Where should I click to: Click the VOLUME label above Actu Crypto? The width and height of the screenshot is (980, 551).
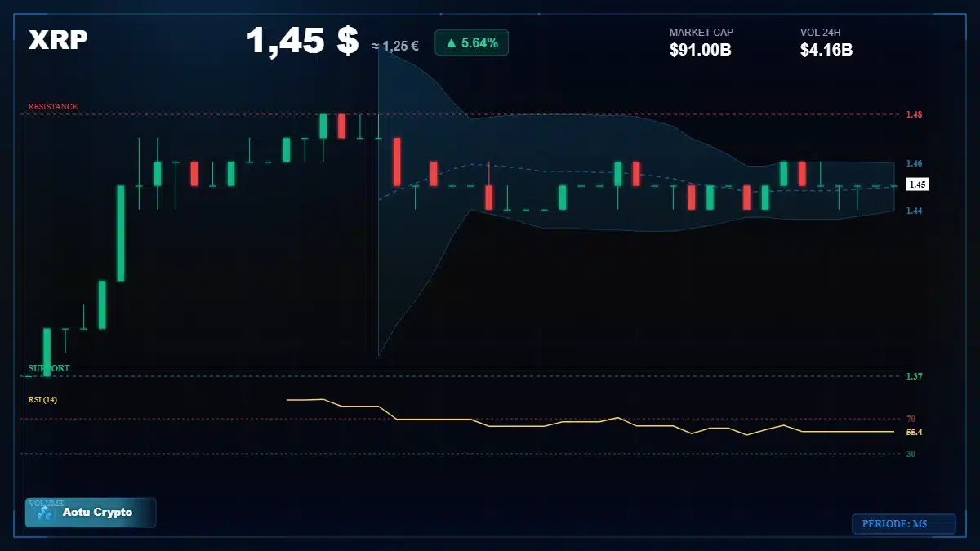pos(46,503)
